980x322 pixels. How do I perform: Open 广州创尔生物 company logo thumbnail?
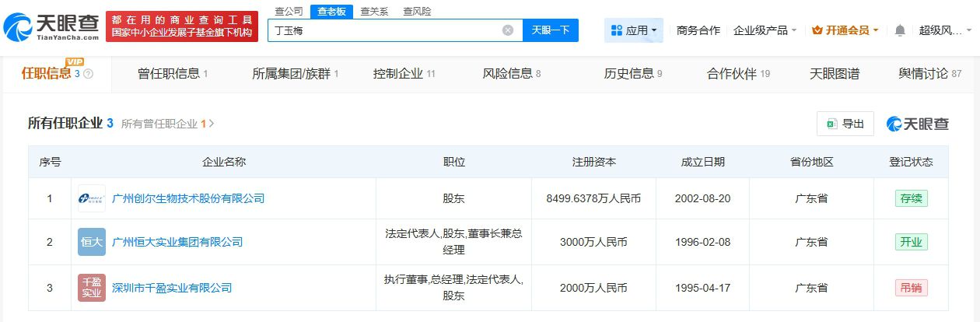[x=92, y=198]
